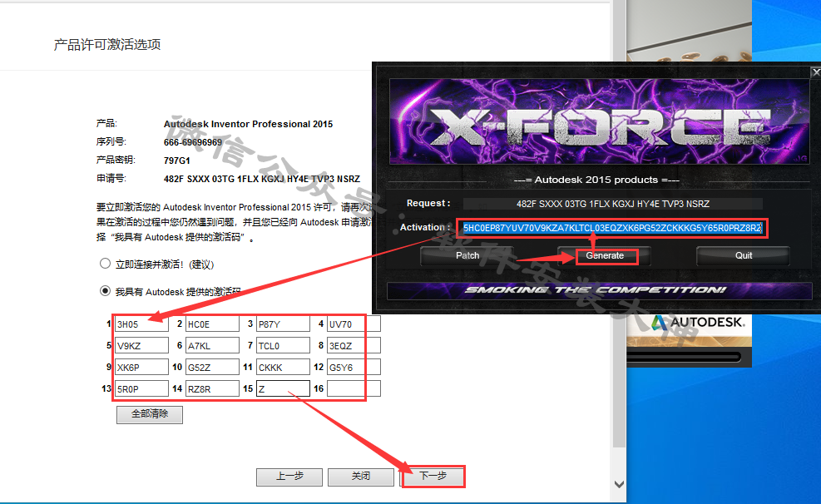The width and height of the screenshot is (821, 504).
Task: Click activation code field 4 containing UV70
Action: pos(354,324)
